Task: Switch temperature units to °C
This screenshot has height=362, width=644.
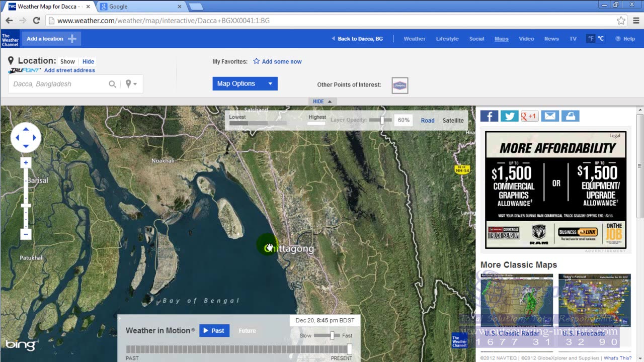Action: [601, 39]
